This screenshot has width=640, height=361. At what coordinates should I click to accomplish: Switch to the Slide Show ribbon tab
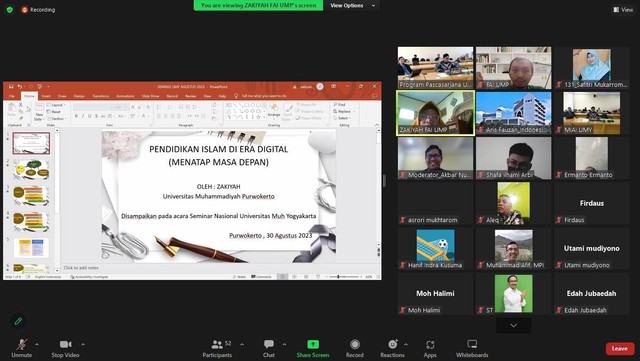pyautogui.click(x=151, y=96)
